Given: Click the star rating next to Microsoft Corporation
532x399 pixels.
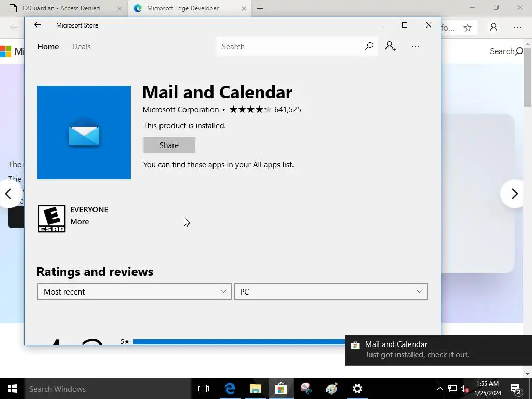Looking at the screenshot, I should [x=250, y=109].
